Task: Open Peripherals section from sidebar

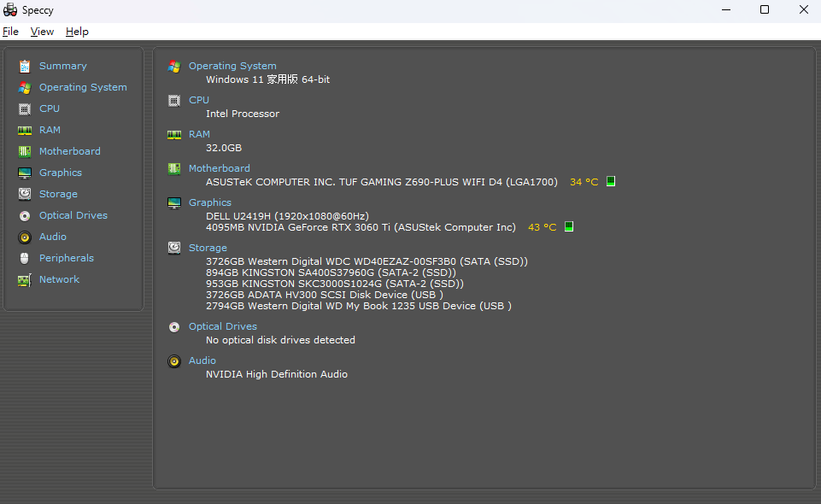Action: [67, 258]
